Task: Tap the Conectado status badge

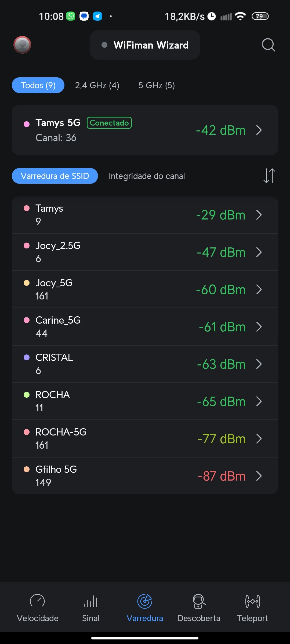Action: coord(109,123)
